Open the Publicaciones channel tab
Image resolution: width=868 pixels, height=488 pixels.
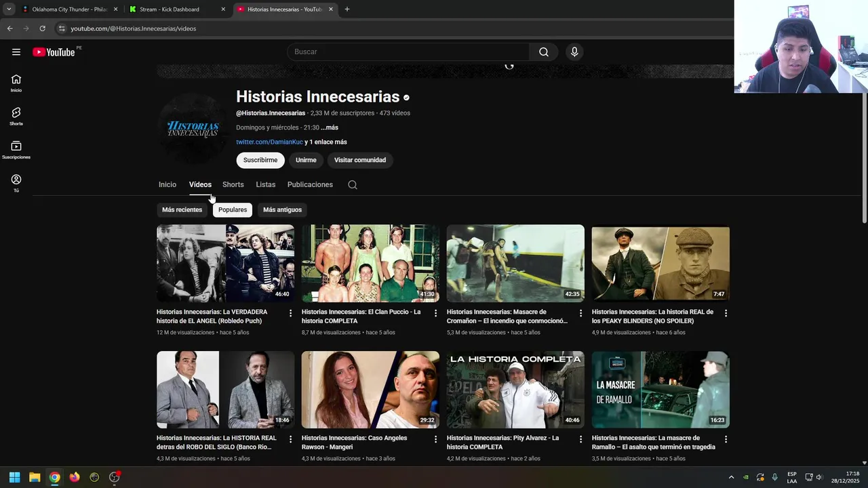(310, 184)
